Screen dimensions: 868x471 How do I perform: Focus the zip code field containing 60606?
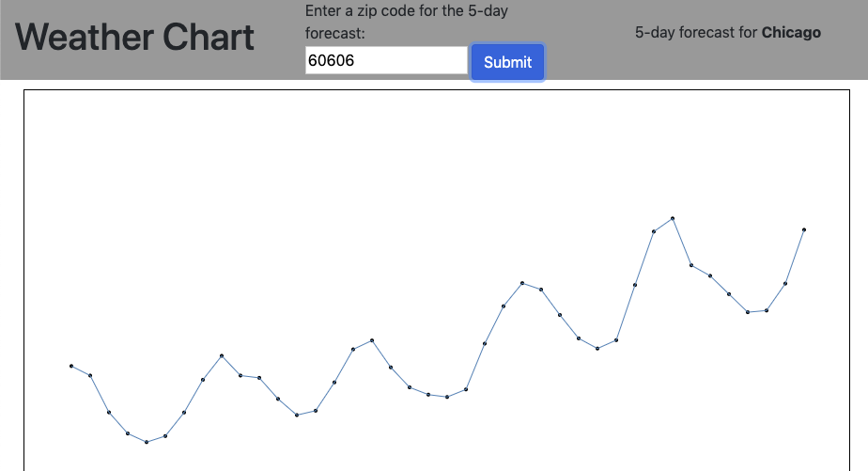coord(386,60)
